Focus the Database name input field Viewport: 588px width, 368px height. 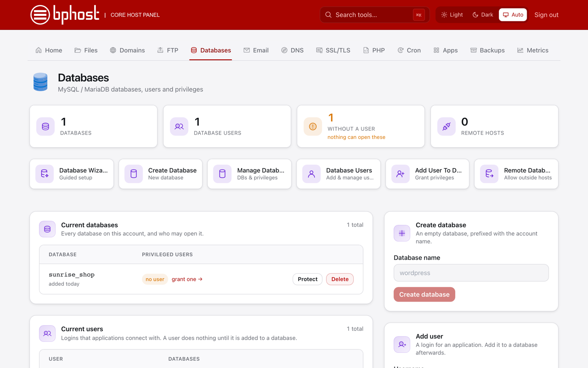pyautogui.click(x=471, y=273)
